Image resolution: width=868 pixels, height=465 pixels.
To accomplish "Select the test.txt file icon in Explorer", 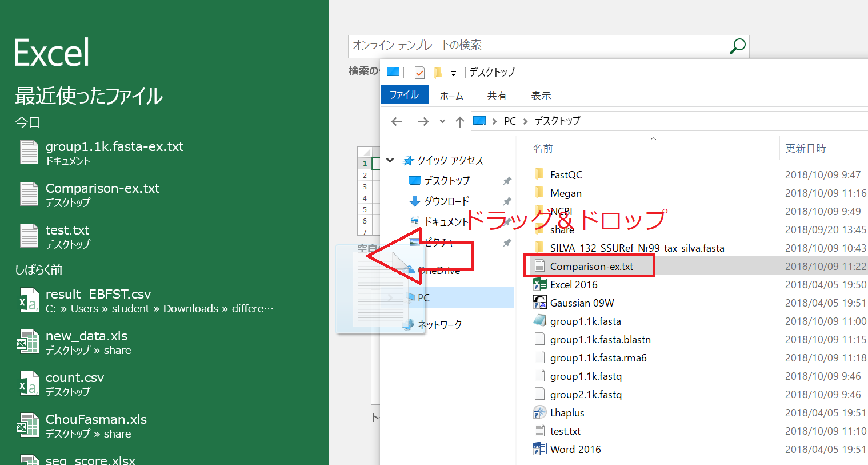I will (539, 430).
